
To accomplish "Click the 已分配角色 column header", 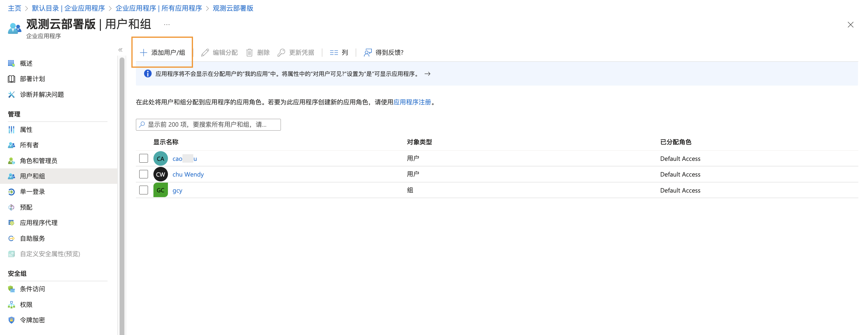I will [676, 142].
